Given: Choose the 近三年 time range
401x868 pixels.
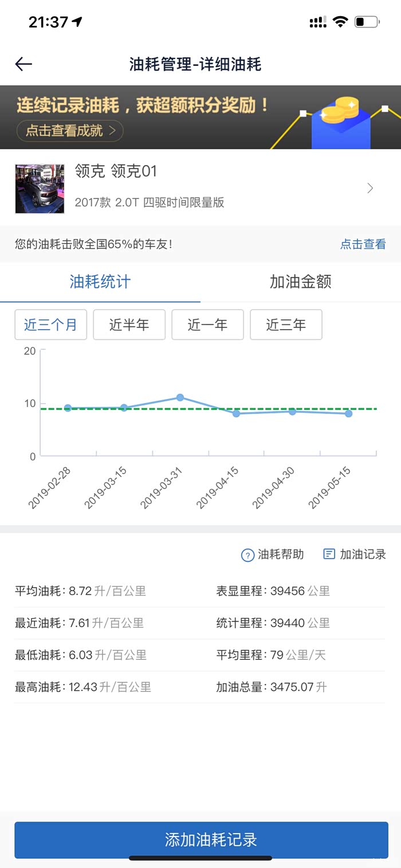Looking at the screenshot, I should point(286,324).
